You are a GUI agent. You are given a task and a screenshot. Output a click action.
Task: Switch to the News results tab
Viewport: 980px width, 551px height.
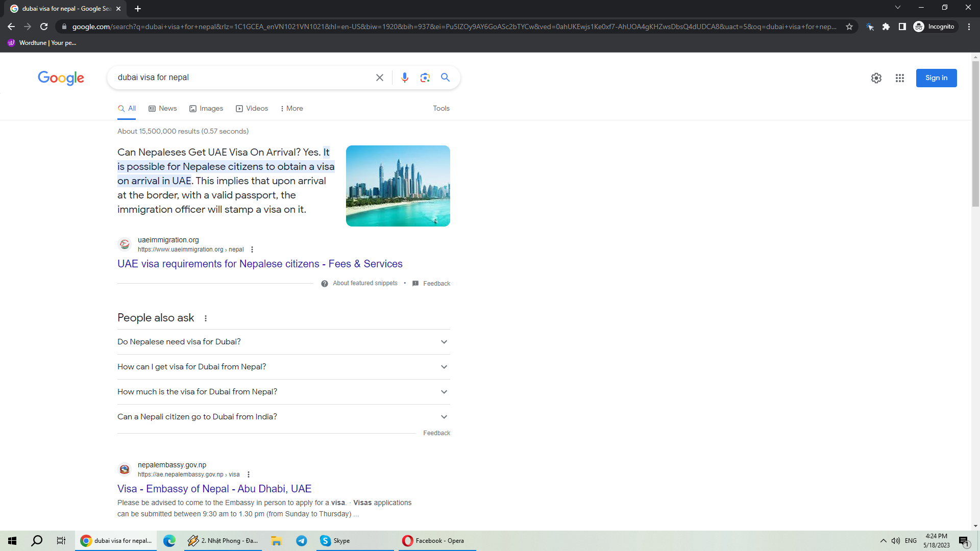(x=167, y=108)
